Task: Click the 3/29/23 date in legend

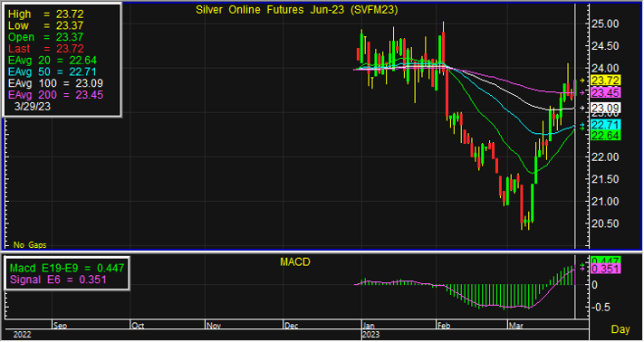Action: pos(33,106)
